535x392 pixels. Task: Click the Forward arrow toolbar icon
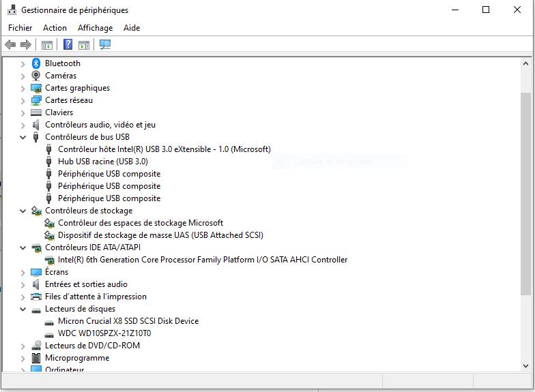coord(26,45)
